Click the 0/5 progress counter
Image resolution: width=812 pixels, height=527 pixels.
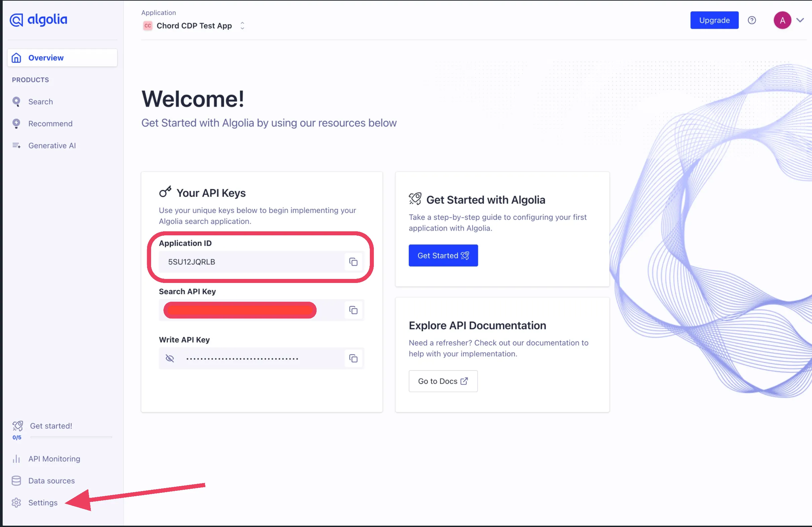click(x=17, y=437)
